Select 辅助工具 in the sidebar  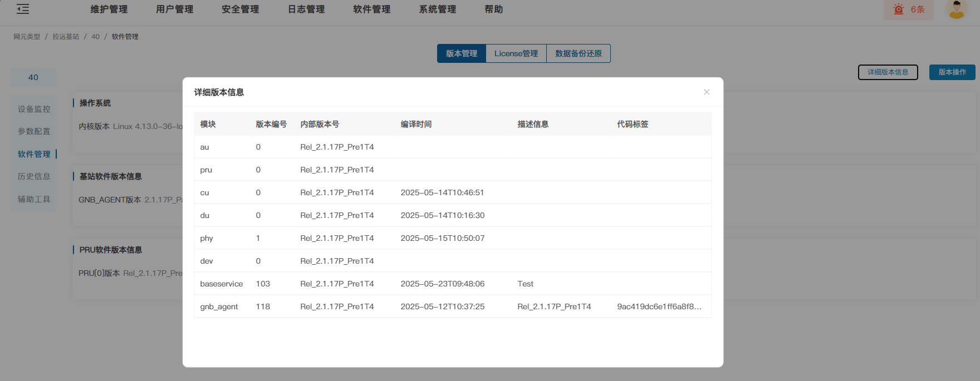34,199
